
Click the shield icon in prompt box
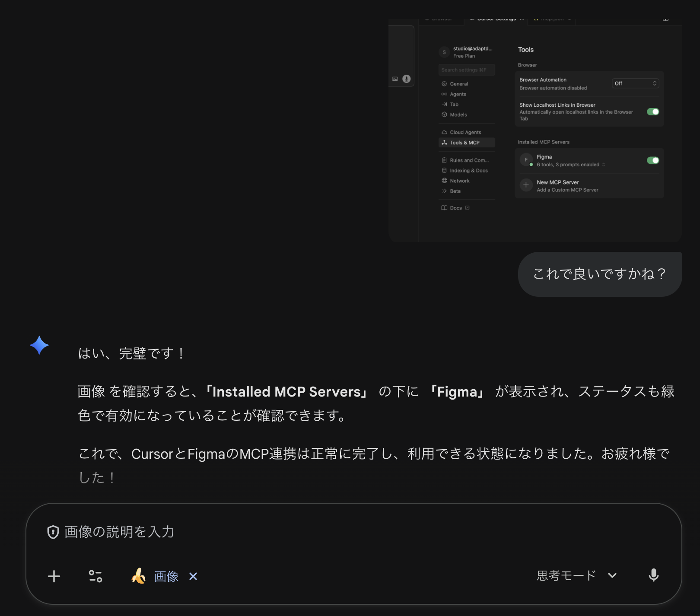[x=53, y=532]
